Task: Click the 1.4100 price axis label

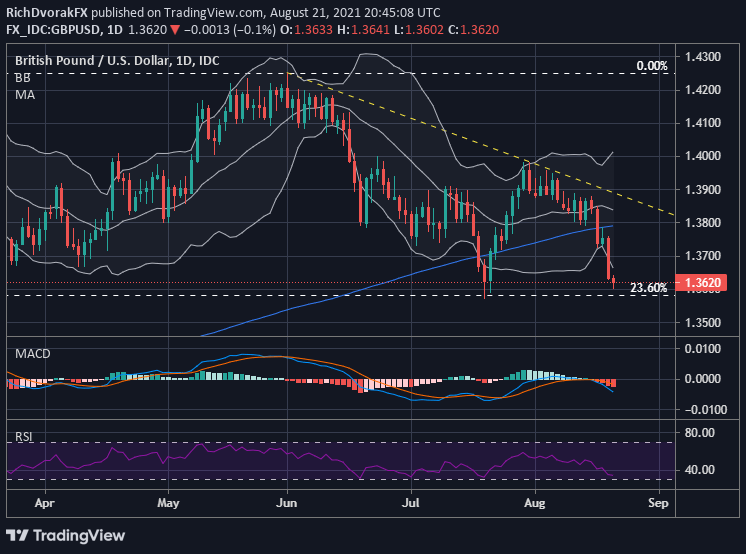Action: (x=703, y=123)
